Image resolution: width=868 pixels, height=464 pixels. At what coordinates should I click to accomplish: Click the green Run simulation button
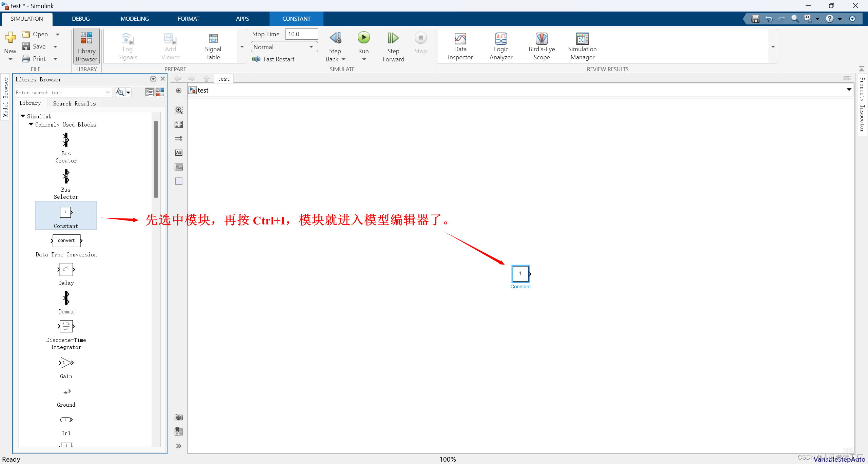[363, 38]
